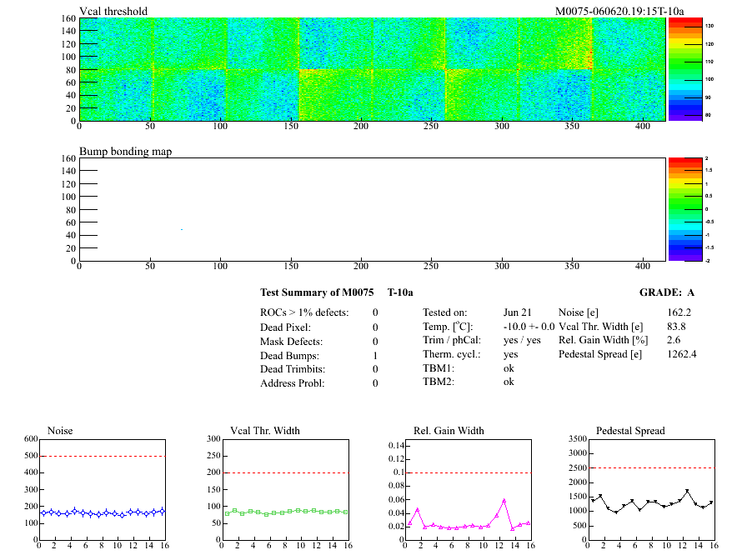Click the Bump bonding map color scale
Image resolution: width=747 pixels, height=560 pixels.
point(684,208)
